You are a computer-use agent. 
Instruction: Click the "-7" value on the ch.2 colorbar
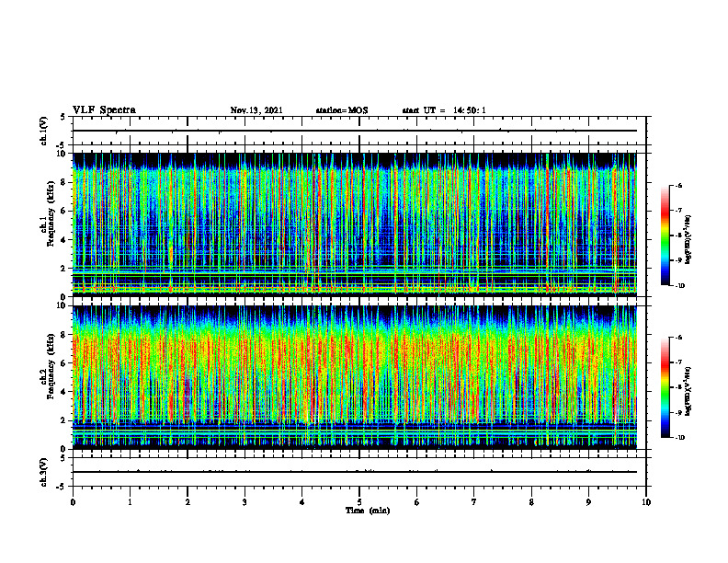point(678,362)
